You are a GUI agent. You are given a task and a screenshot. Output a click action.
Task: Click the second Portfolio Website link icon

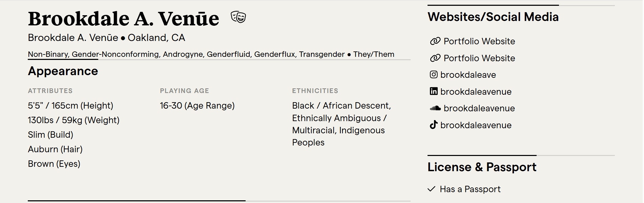(x=435, y=58)
